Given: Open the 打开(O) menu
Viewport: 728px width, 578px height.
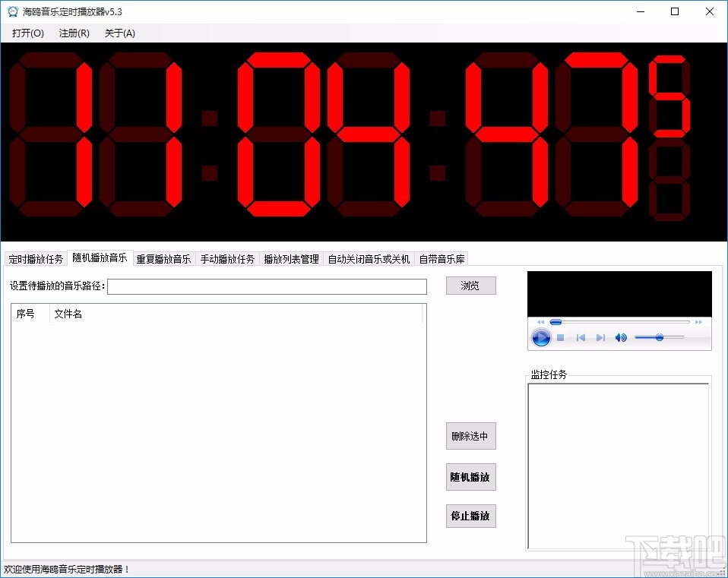Looking at the screenshot, I should [x=27, y=33].
